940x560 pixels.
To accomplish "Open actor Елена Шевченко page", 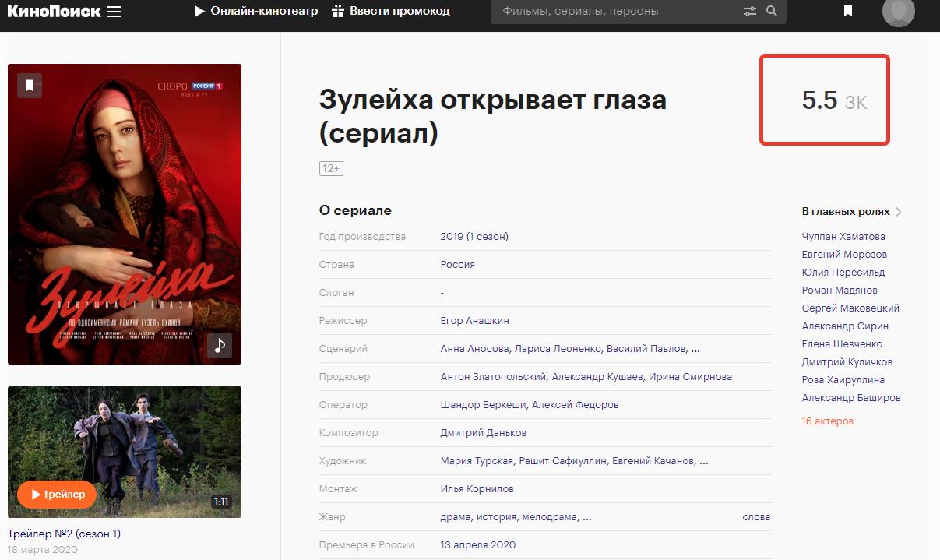I will click(842, 343).
